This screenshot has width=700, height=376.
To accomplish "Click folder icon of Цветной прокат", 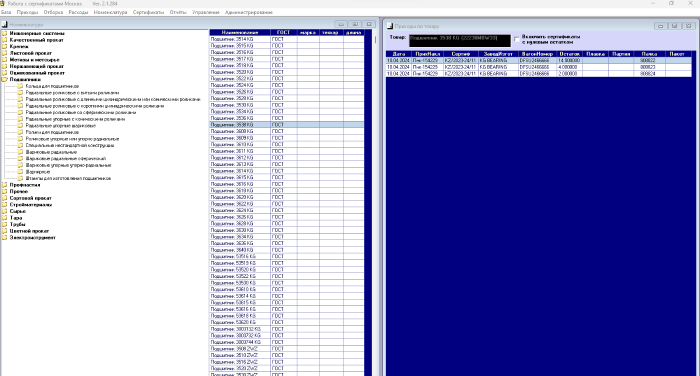I will tap(4, 231).
